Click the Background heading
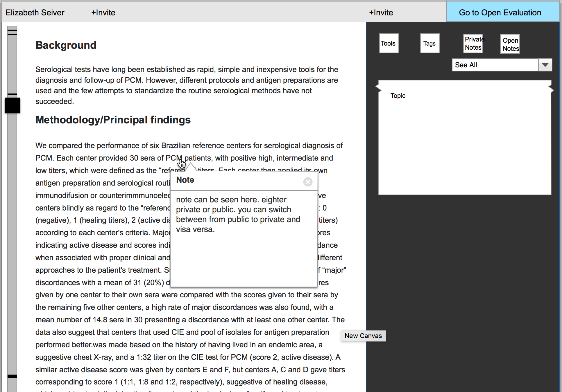The width and height of the screenshot is (562, 392). pyautogui.click(x=66, y=45)
